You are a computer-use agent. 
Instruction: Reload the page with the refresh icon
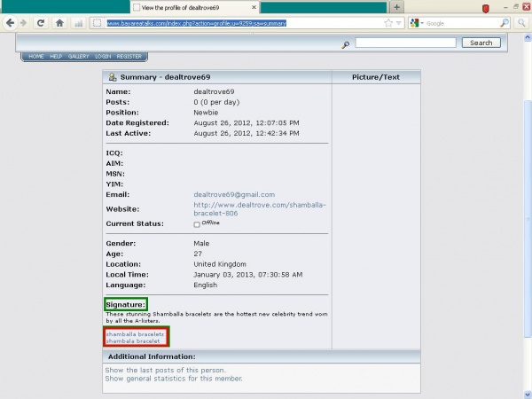41,23
